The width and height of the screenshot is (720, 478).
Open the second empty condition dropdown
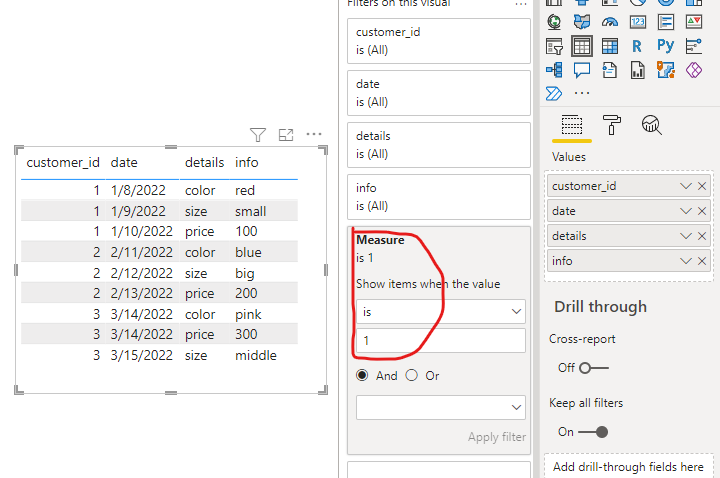[x=440, y=407]
